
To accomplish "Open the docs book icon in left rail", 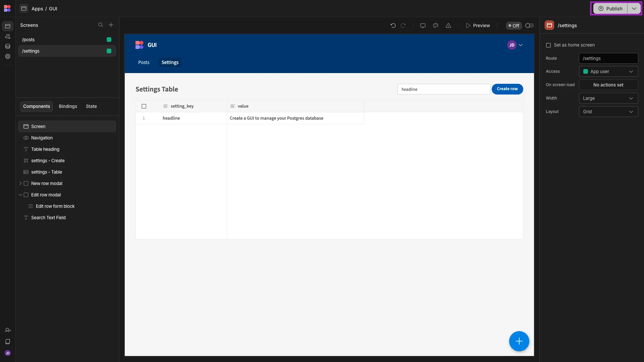I will (8, 342).
